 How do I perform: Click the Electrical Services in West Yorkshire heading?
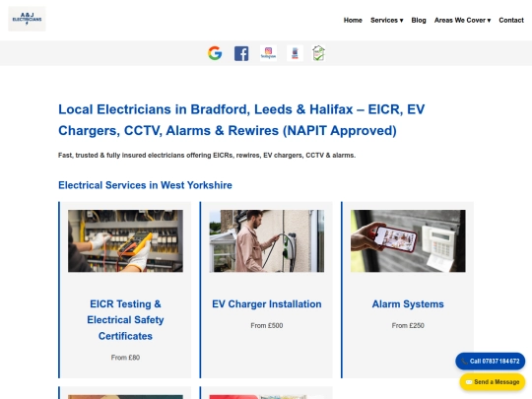coord(145,185)
